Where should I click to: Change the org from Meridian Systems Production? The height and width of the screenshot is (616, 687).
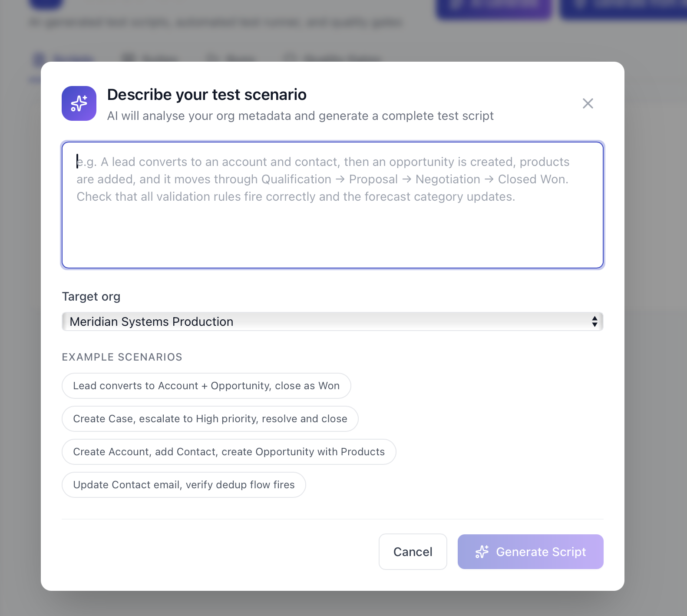pyautogui.click(x=332, y=321)
